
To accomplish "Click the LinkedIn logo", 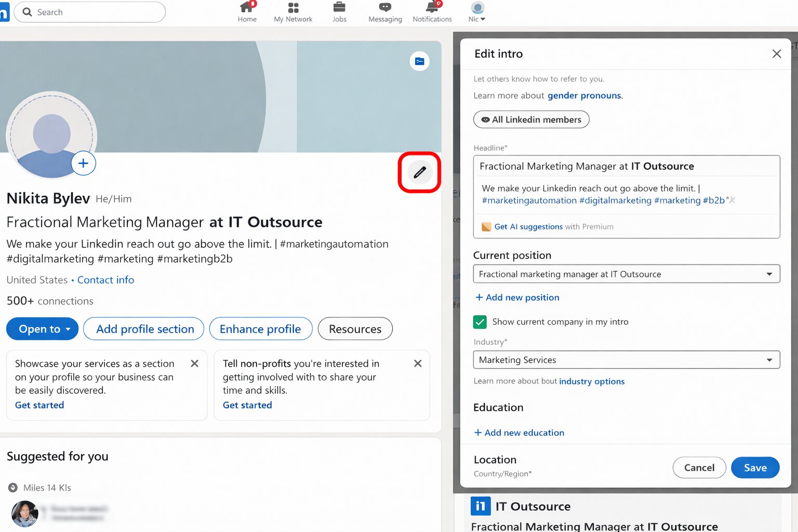I will point(4,11).
